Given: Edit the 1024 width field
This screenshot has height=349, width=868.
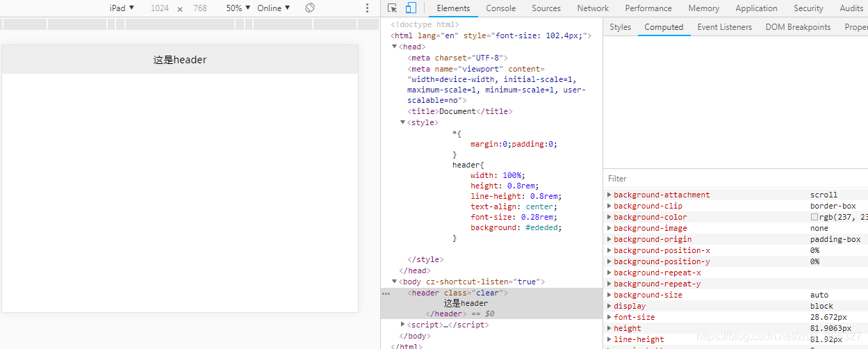Looking at the screenshot, I should coord(160,8).
